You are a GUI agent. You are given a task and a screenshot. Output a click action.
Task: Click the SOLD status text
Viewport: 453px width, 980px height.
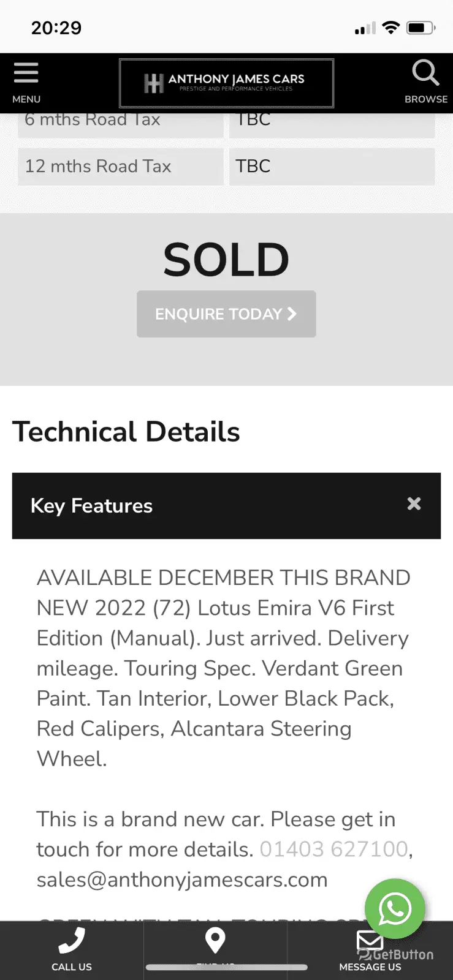pos(226,260)
